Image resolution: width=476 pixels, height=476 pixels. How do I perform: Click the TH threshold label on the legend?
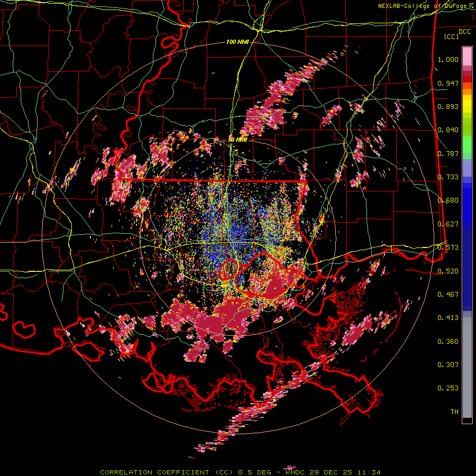pos(454,412)
